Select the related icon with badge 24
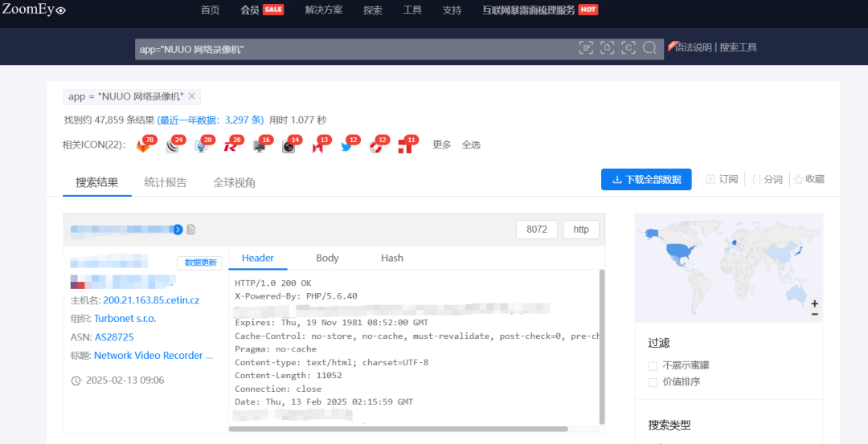 pos(172,146)
